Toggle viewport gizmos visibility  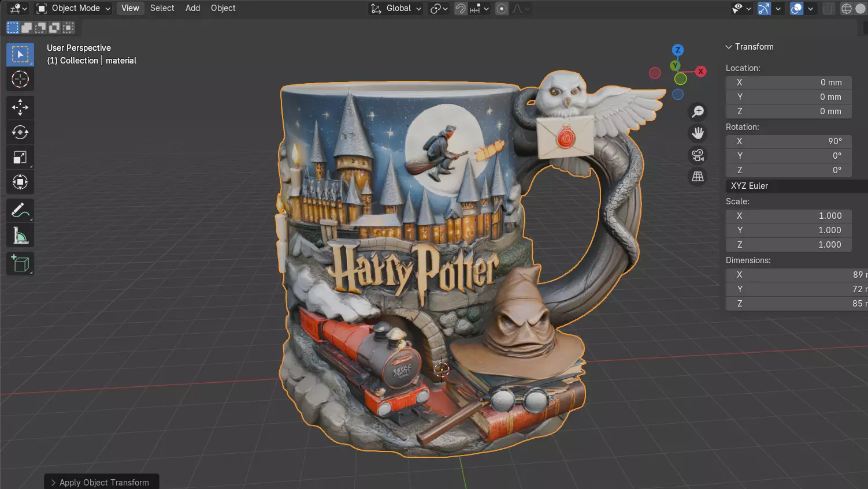(764, 9)
